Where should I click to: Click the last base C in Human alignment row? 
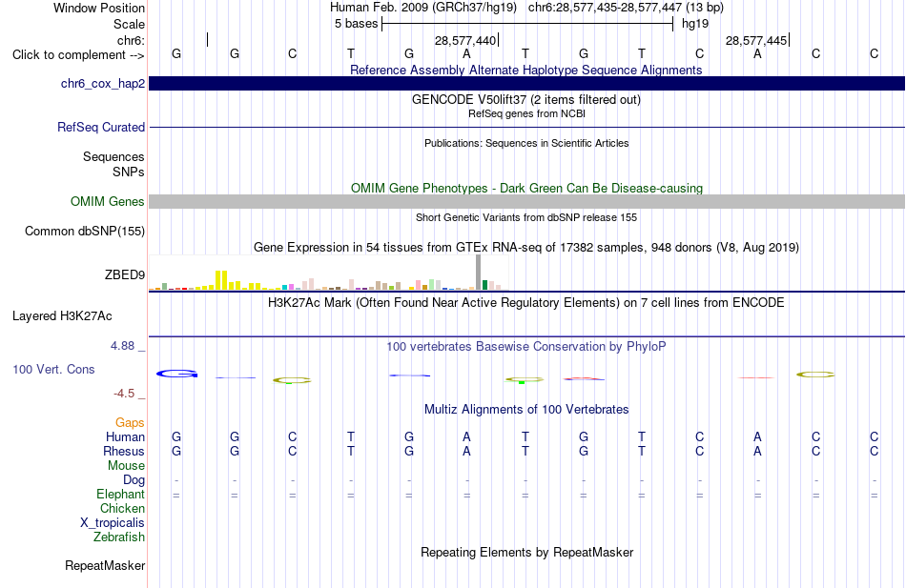pyautogui.click(x=875, y=437)
